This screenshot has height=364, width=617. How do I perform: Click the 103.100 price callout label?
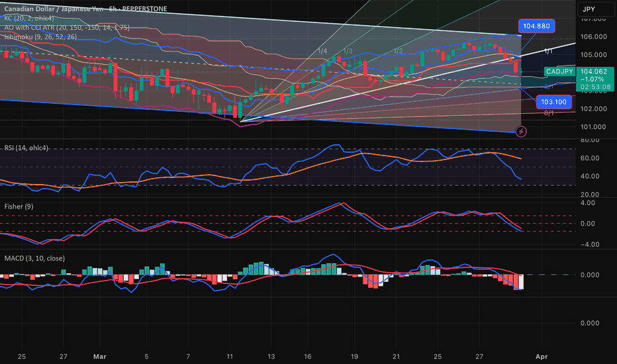(553, 102)
